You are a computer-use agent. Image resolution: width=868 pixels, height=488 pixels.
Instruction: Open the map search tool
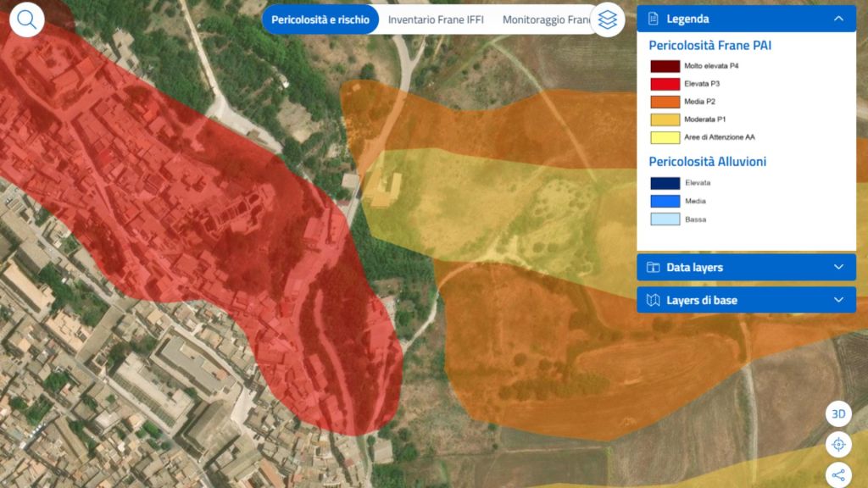point(27,19)
